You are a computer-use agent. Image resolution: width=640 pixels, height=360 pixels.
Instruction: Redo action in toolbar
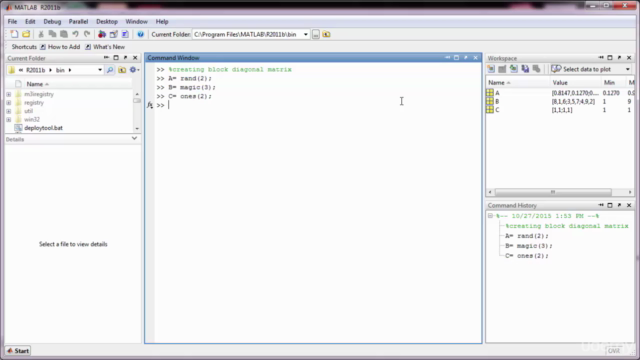pos(87,34)
